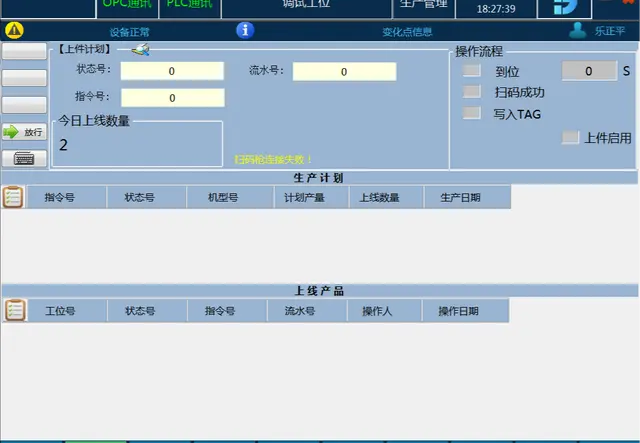Click the 指令号 input field
This screenshot has height=443, width=640.
coord(172,98)
